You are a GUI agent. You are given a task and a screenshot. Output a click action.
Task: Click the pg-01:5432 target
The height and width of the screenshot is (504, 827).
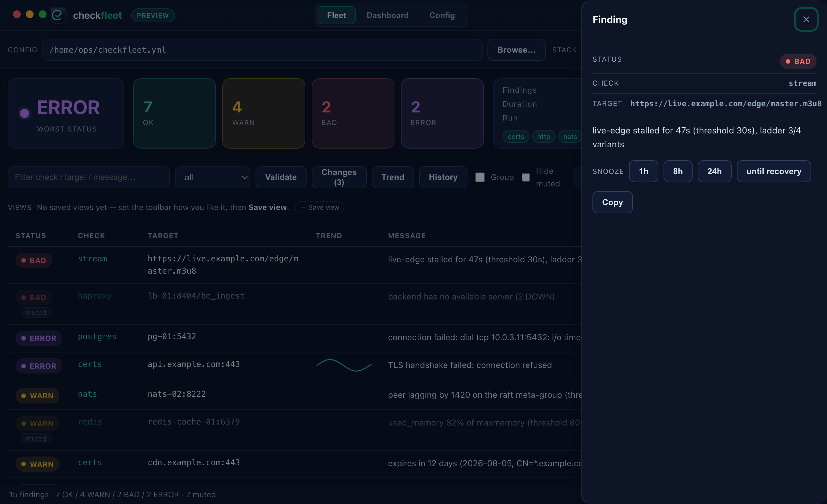pyautogui.click(x=172, y=337)
